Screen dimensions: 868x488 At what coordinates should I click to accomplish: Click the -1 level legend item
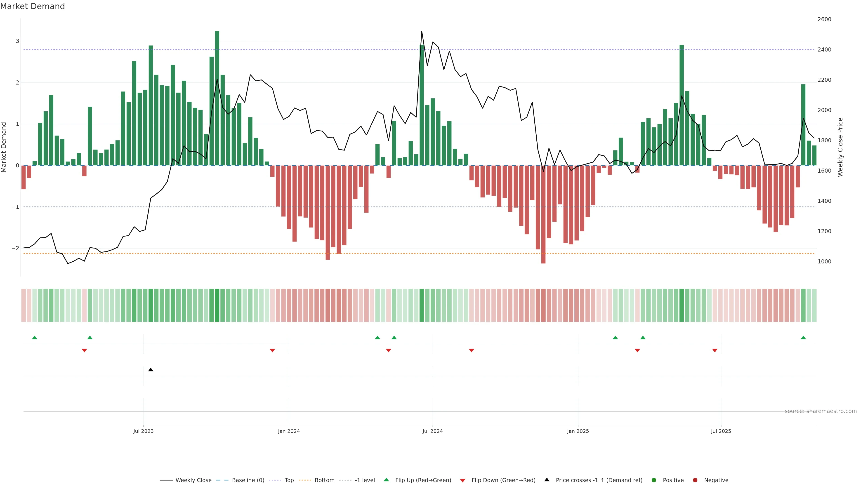pos(365,480)
